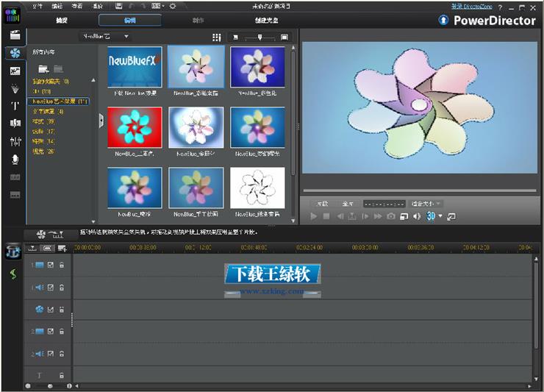The width and height of the screenshot is (544, 392).
Task: Open the Media Room clapperboard icon
Action: (15, 35)
